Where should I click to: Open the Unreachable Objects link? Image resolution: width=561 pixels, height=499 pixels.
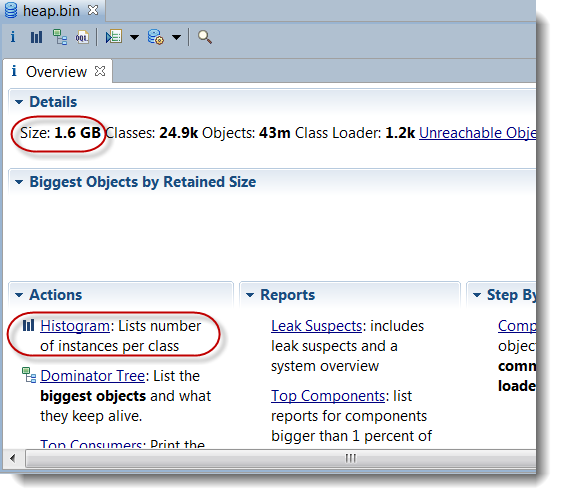pyautogui.click(x=477, y=133)
